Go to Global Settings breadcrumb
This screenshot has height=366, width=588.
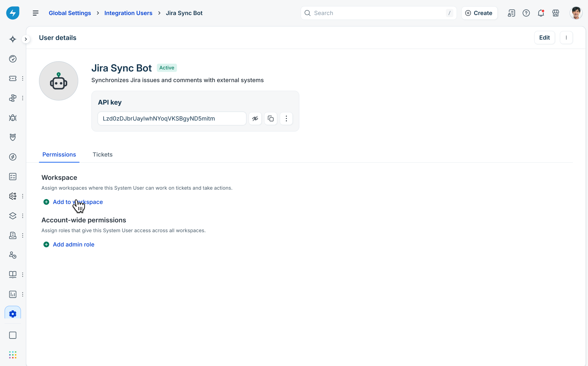[x=70, y=13]
